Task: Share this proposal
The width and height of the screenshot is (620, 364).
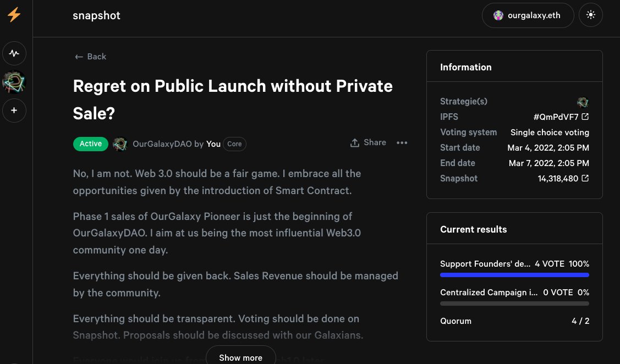Action: tap(368, 142)
